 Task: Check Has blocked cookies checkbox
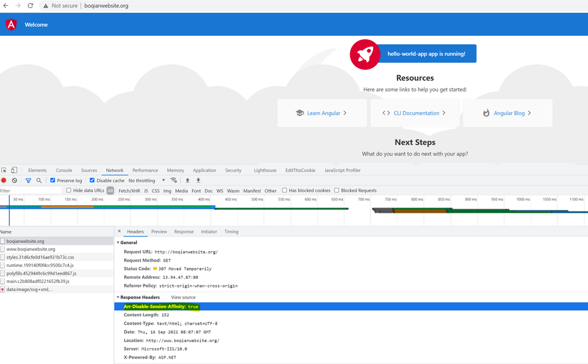click(284, 191)
